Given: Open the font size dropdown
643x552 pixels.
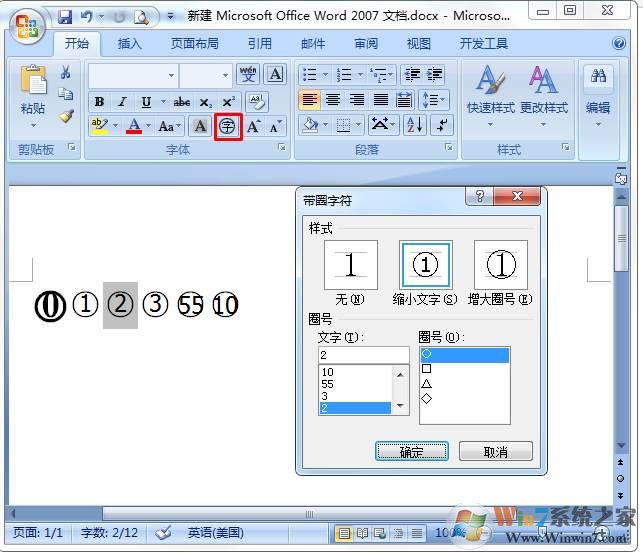Looking at the screenshot, I should click(225, 75).
